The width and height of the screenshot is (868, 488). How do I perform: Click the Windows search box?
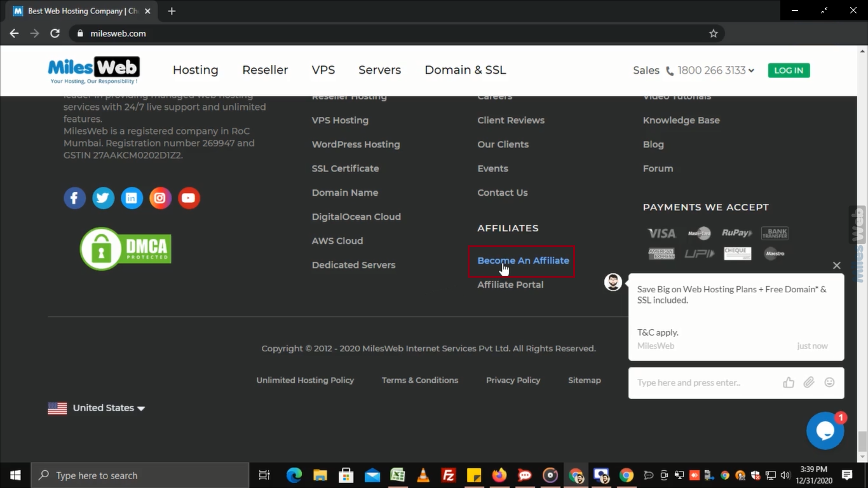click(140, 475)
